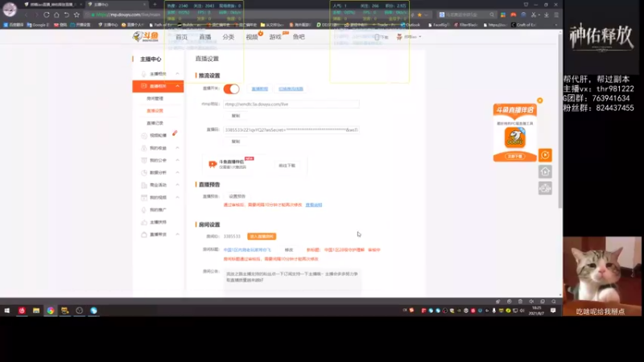Image resolution: width=644 pixels, height=362 pixels.
Task: Click the home icon on the right floating bar
Action: click(x=545, y=171)
